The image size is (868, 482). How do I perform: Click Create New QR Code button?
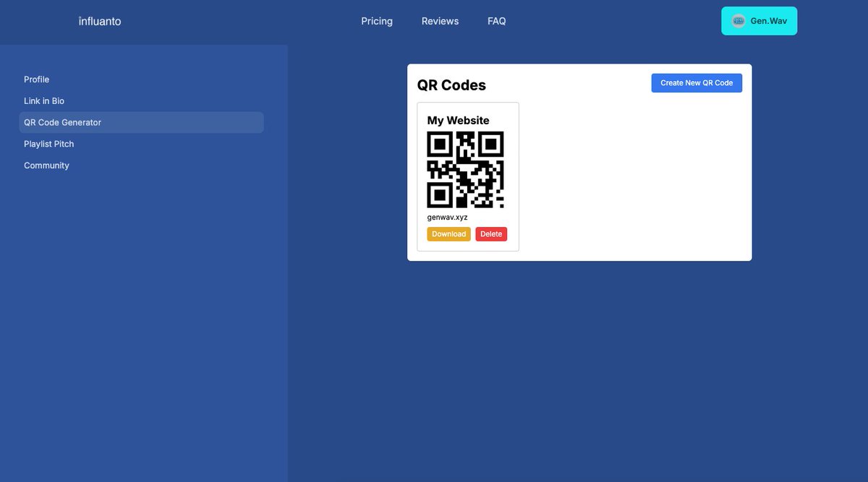tap(697, 83)
